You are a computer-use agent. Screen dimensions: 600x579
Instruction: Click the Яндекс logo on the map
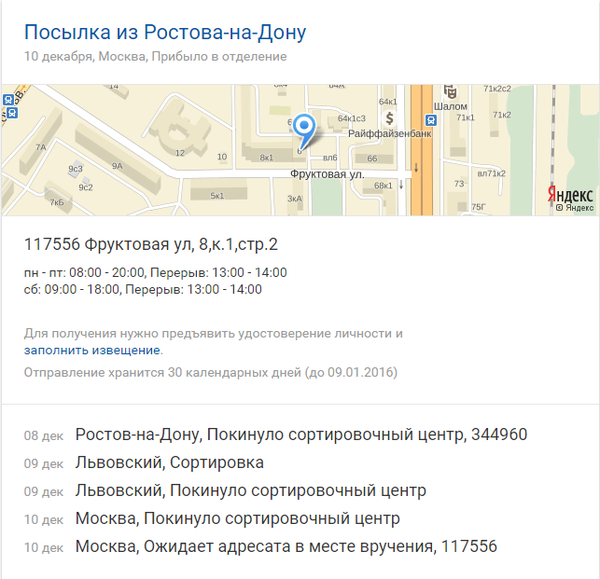pyautogui.click(x=570, y=194)
